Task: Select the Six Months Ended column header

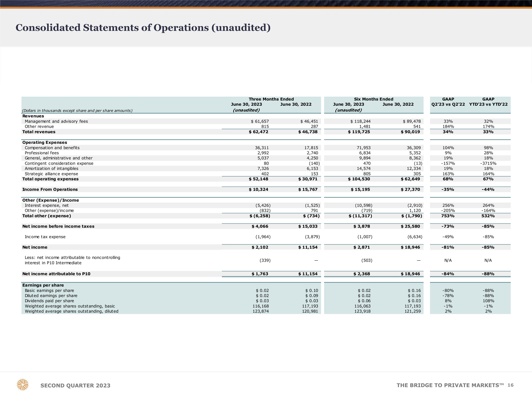Action: 373,99
